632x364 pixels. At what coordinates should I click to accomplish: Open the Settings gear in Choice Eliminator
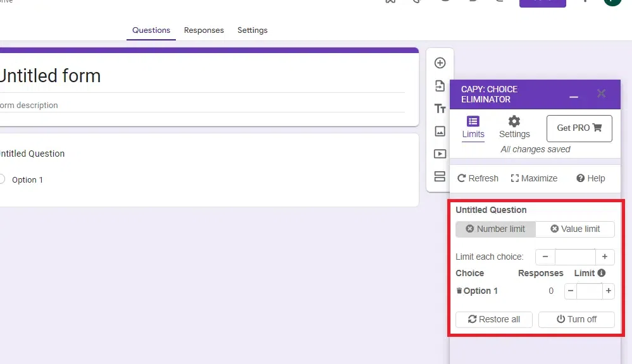514,128
